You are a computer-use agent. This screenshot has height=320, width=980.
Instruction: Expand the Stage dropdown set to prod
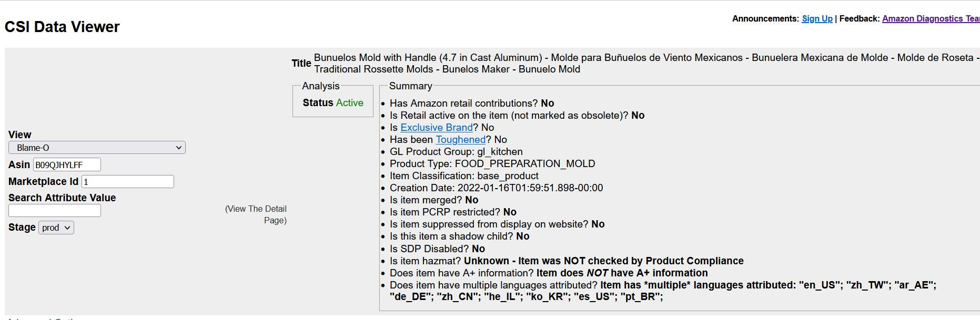tap(56, 228)
